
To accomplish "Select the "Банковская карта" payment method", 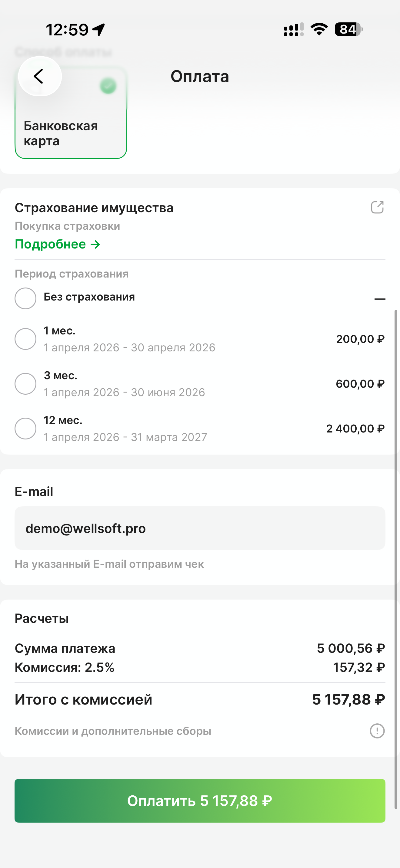I will click(x=71, y=133).
